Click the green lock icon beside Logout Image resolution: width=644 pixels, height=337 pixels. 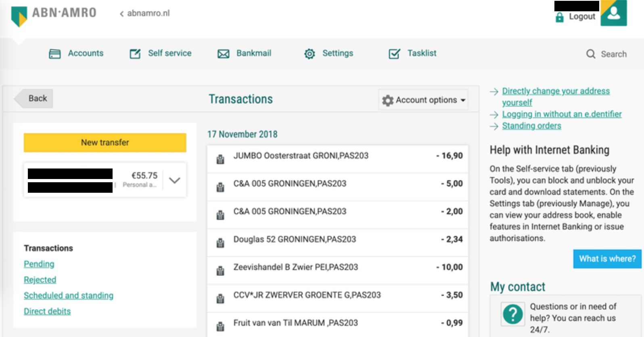(x=560, y=17)
